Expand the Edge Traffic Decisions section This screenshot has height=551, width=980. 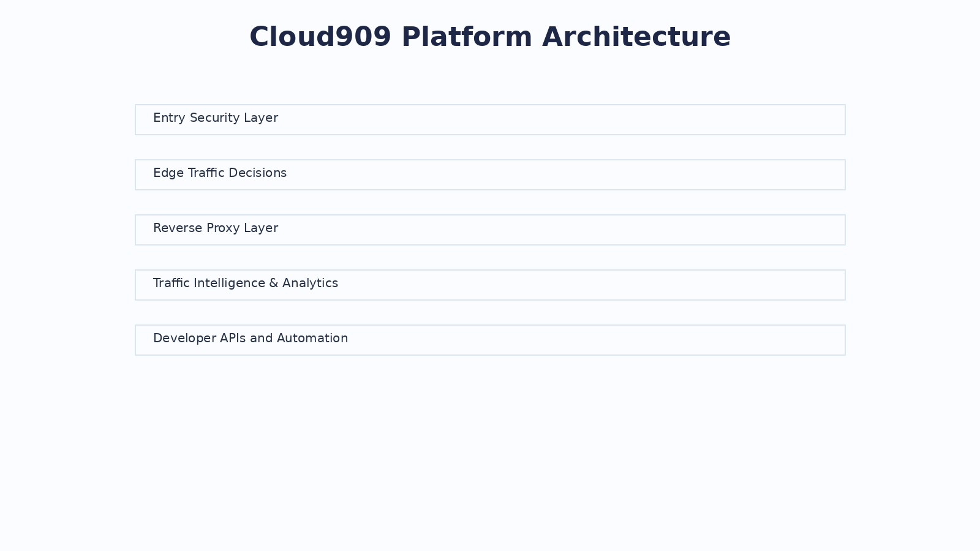490,174
